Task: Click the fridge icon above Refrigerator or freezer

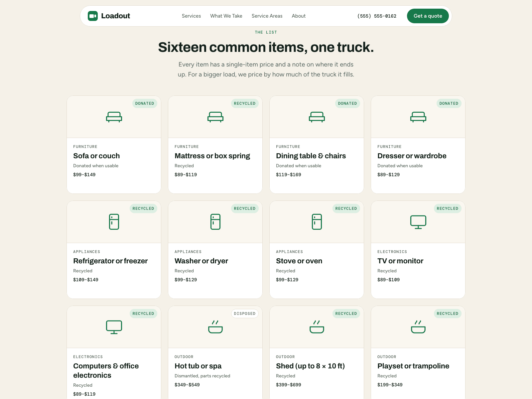Action: pyautogui.click(x=114, y=222)
